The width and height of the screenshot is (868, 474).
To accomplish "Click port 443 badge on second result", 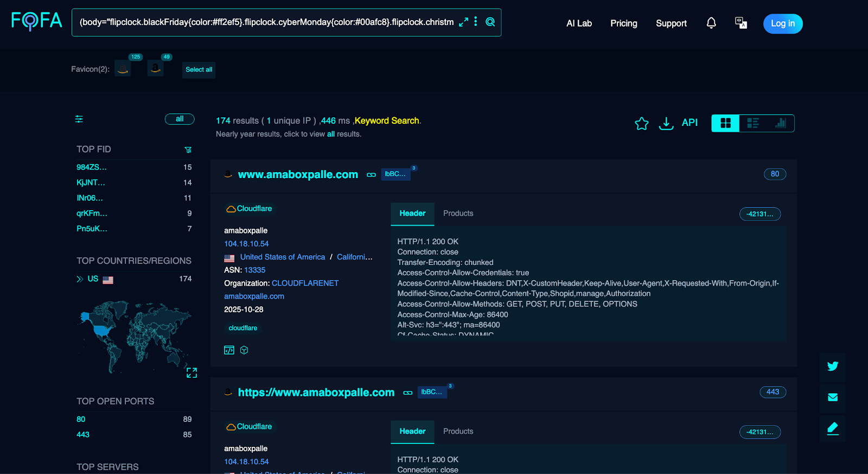I will click(x=773, y=392).
